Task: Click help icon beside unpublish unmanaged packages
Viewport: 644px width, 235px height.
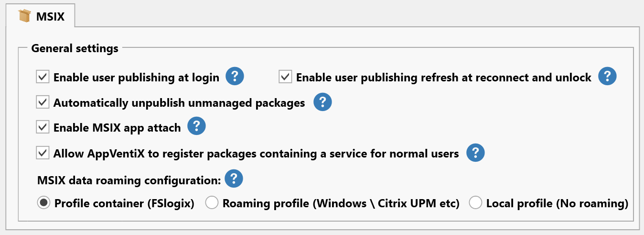Action: 322,102
